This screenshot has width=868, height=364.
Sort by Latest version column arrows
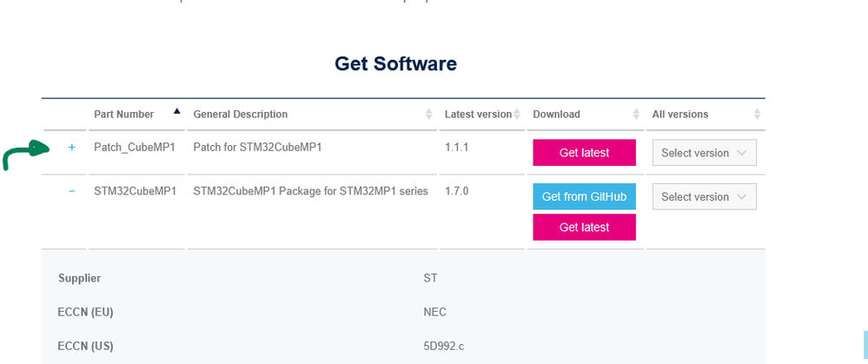click(517, 115)
